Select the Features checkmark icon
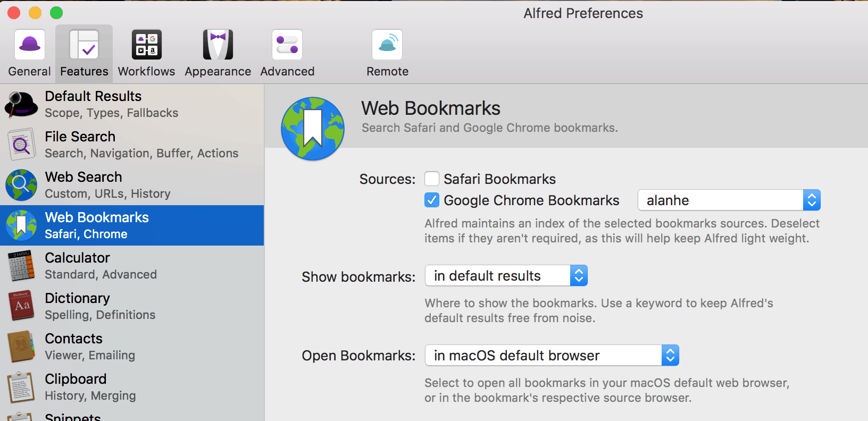 pyautogui.click(x=84, y=45)
